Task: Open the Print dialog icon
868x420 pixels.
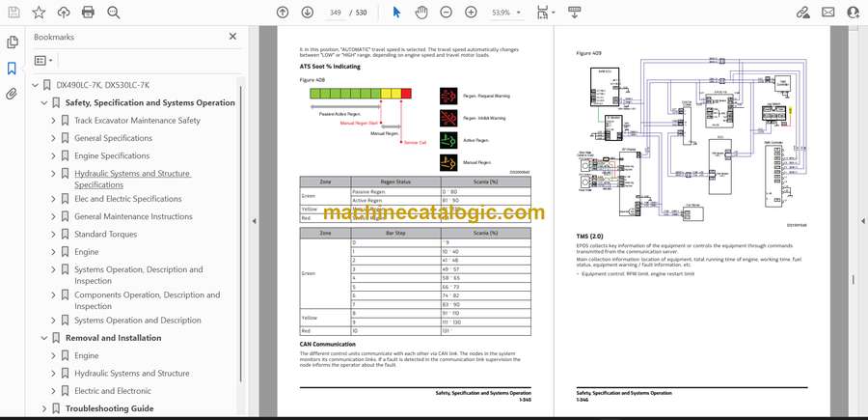Action: coord(88,13)
